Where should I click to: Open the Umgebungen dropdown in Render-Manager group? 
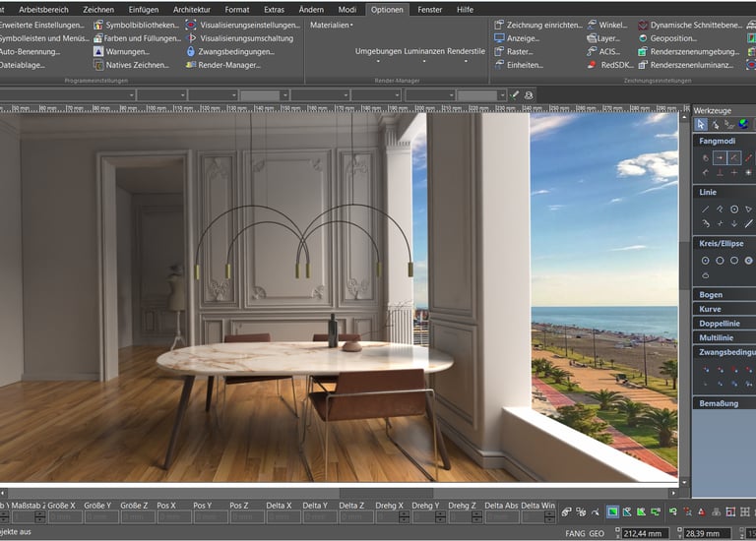(x=378, y=55)
